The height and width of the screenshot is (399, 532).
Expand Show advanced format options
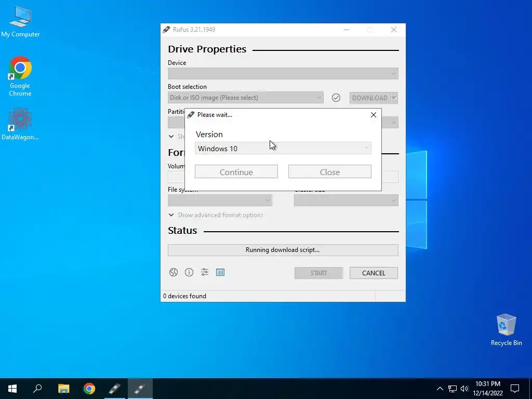pyautogui.click(x=216, y=215)
